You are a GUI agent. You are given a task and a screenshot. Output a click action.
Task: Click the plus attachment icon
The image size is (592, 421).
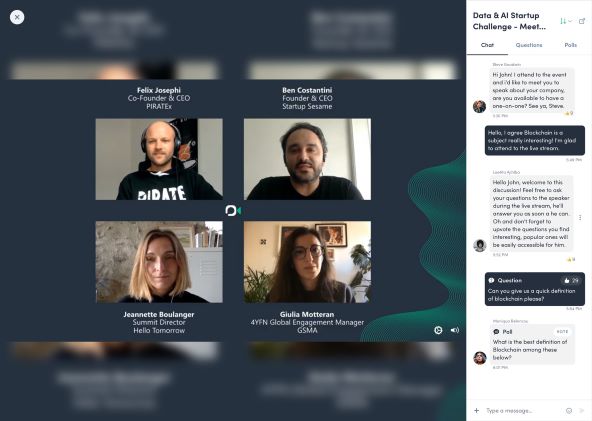click(476, 410)
